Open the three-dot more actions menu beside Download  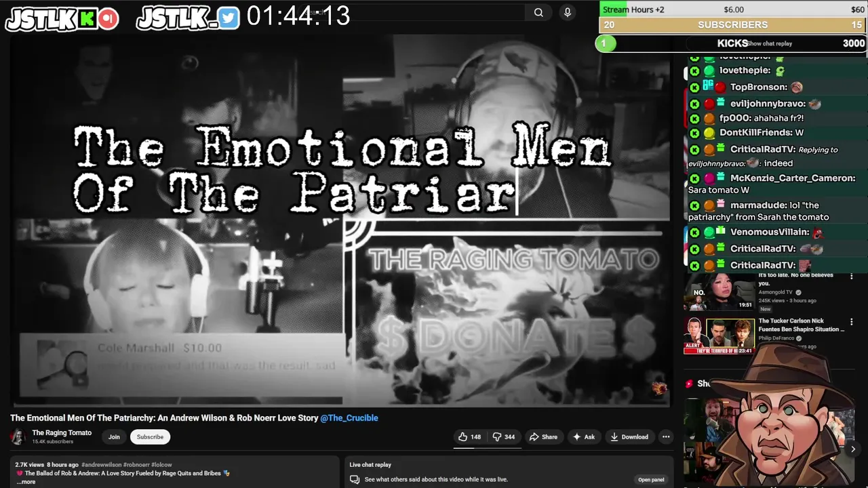(666, 437)
